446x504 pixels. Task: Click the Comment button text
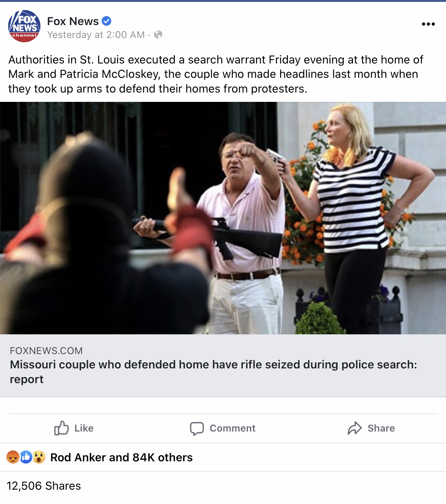pos(233,428)
